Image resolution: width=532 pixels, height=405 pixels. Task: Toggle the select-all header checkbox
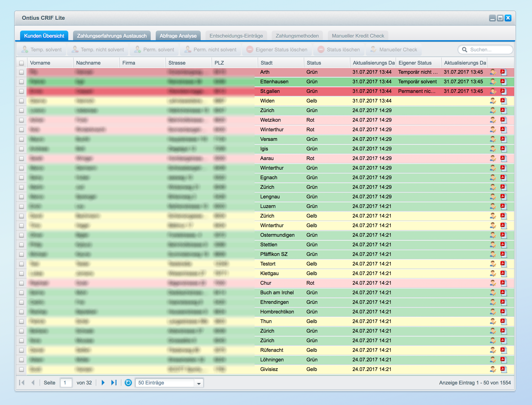pyautogui.click(x=21, y=63)
